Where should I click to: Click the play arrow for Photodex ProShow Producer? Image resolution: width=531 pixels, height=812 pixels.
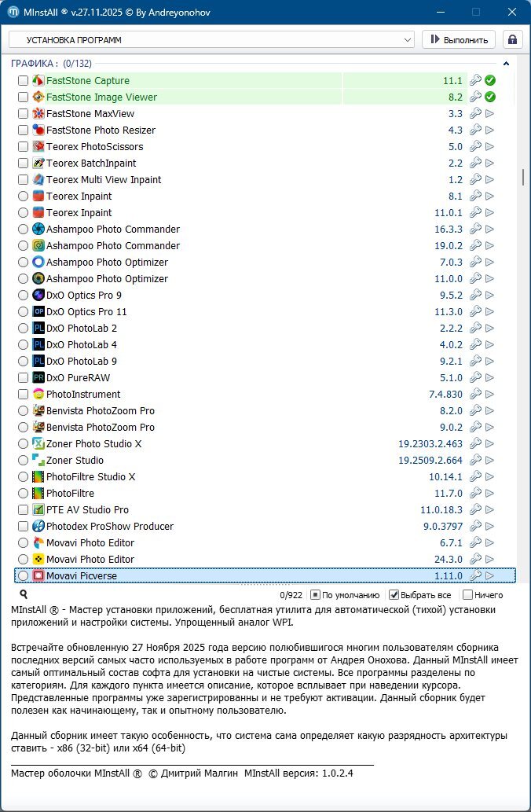pyautogui.click(x=490, y=527)
